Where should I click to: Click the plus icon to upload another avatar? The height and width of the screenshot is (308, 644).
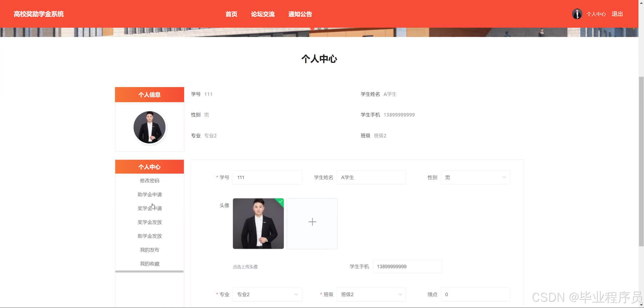(x=312, y=222)
